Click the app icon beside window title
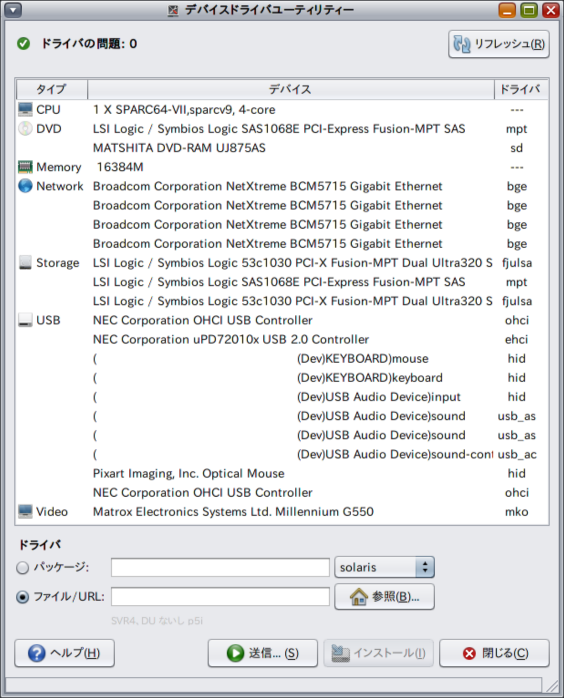The width and height of the screenshot is (564, 698). pos(173,10)
